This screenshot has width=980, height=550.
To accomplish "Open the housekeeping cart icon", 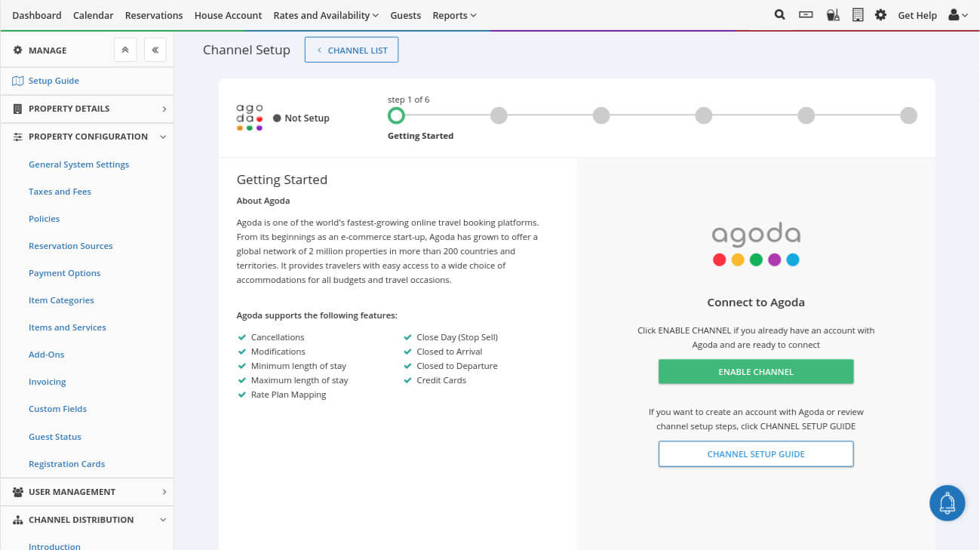I will coord(833,14).
